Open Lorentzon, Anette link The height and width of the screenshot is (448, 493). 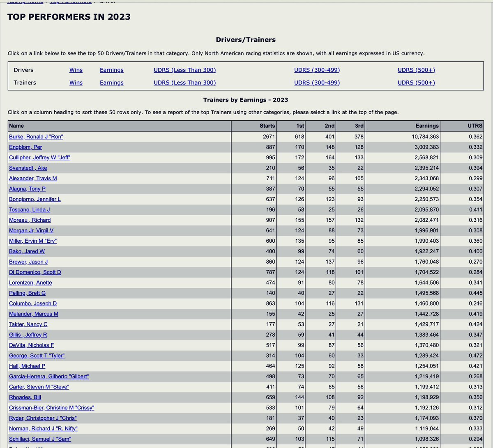tap(30, 283)
